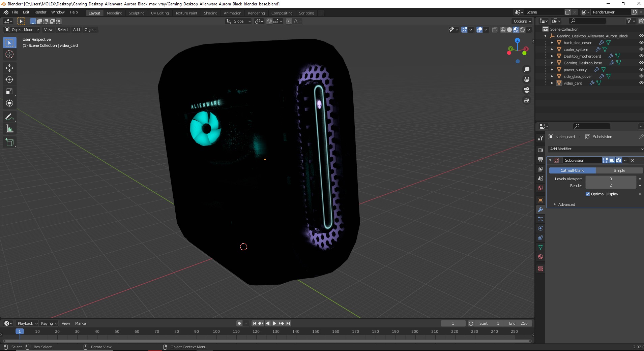The height and width of the screenshot is (351, 644).
Task: Open the World properties tab
Action: click(x=540, y=188)
